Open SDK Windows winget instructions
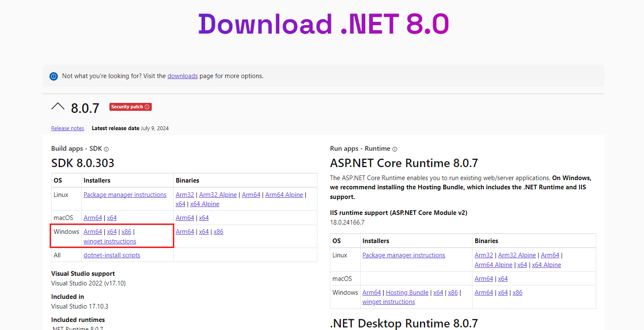This screenshot has height=330, width=644. [x=110, y=241]
